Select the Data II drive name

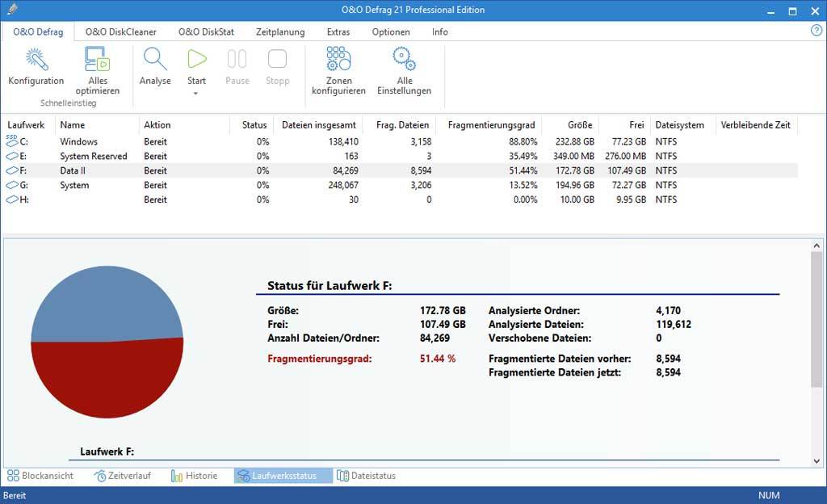pyautogui.click(x=73, y=170)
